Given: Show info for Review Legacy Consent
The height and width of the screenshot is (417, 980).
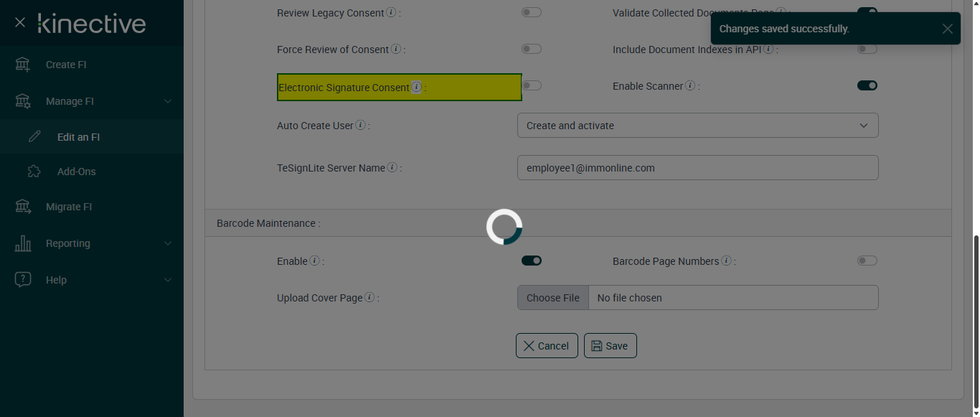Looking at the screenshot, I should pos(391,12).
